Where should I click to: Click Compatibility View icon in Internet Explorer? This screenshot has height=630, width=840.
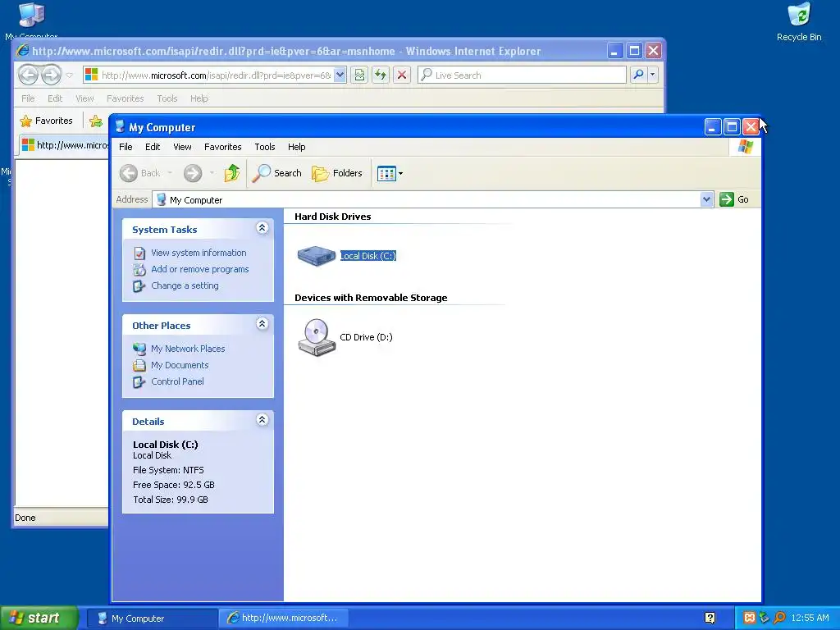point(359,75)
